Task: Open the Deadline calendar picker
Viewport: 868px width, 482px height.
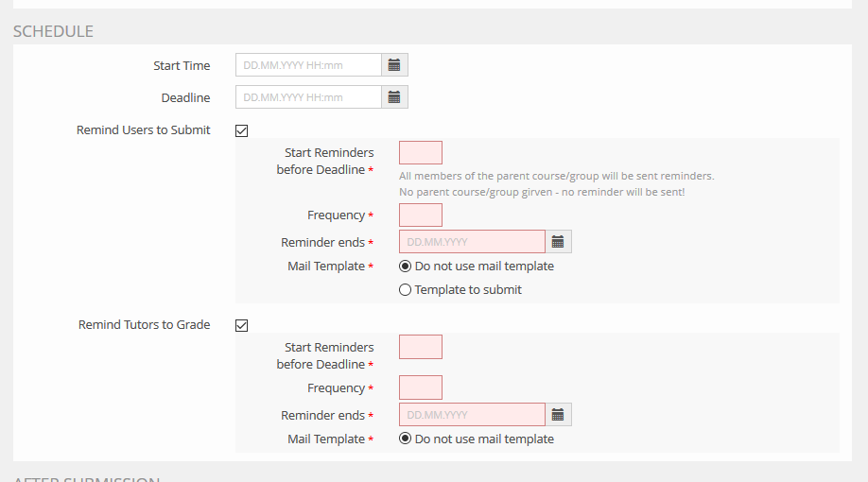Action: click(394, 97)
